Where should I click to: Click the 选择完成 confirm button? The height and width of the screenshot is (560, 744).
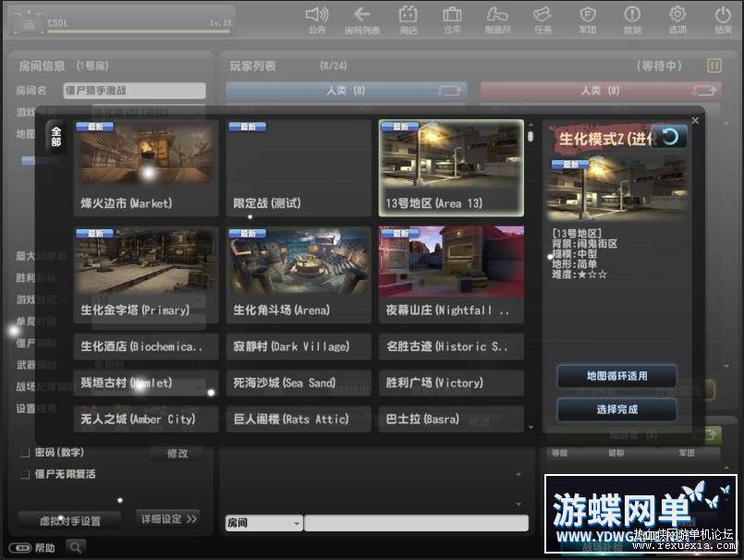(x=616, y=409)
